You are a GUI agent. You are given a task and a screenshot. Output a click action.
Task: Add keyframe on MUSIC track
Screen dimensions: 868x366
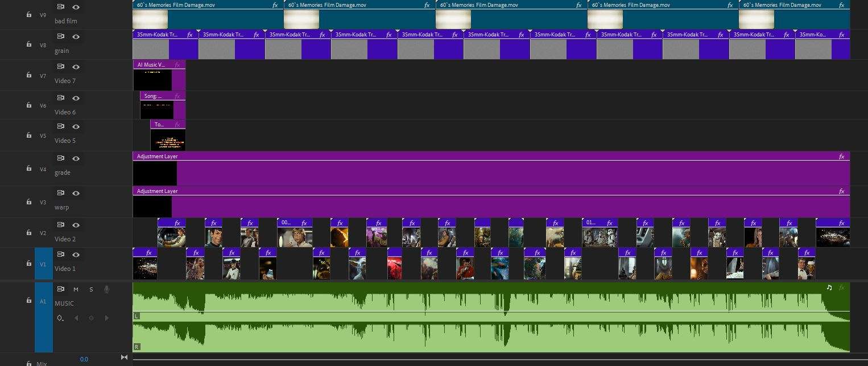(91, 318)
